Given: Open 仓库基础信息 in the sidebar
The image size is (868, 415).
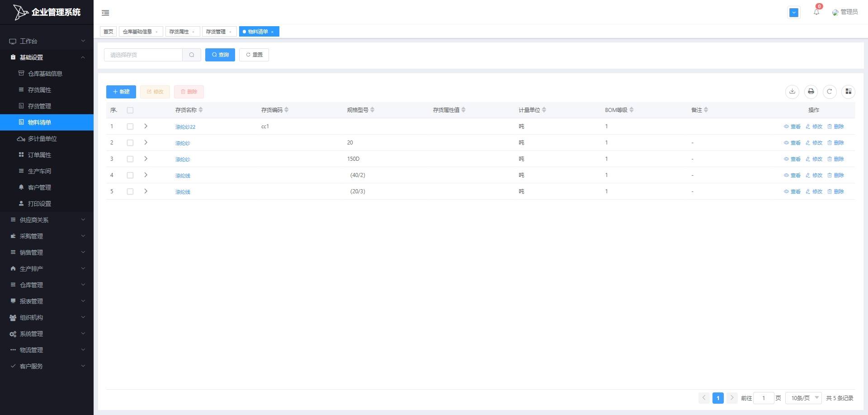Looking at the screenshot, I should tap(47, 74).
